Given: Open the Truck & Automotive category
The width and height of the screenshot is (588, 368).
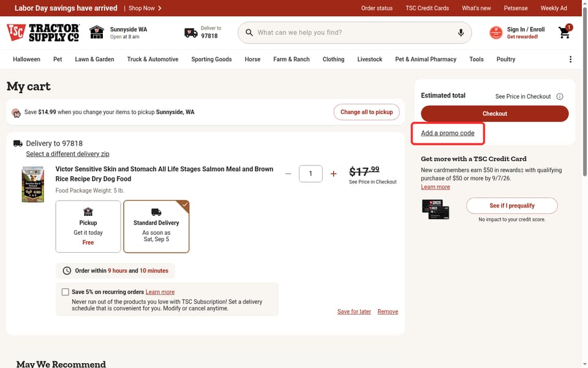Looking at the screenshot, I should tap(153, 59).
